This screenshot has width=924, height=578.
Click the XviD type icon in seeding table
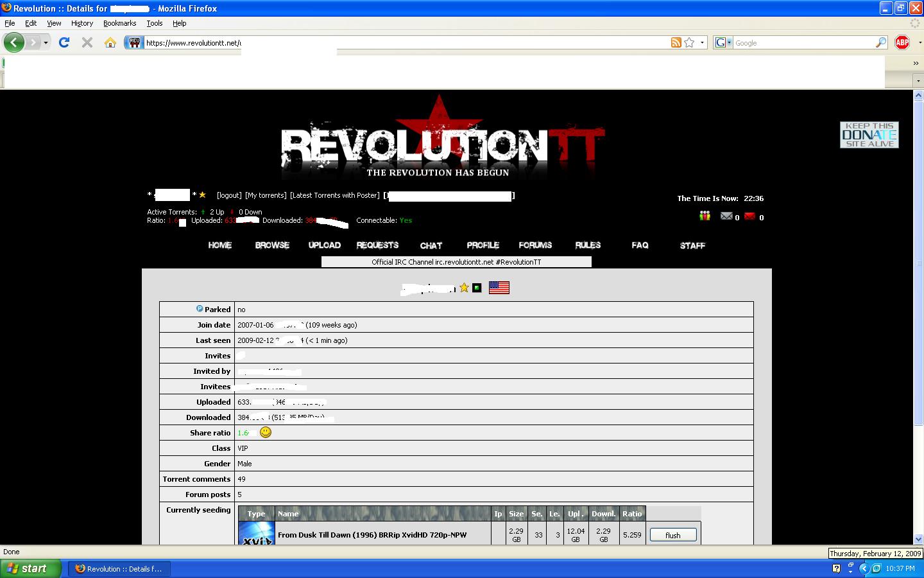[x=256, y=533]
